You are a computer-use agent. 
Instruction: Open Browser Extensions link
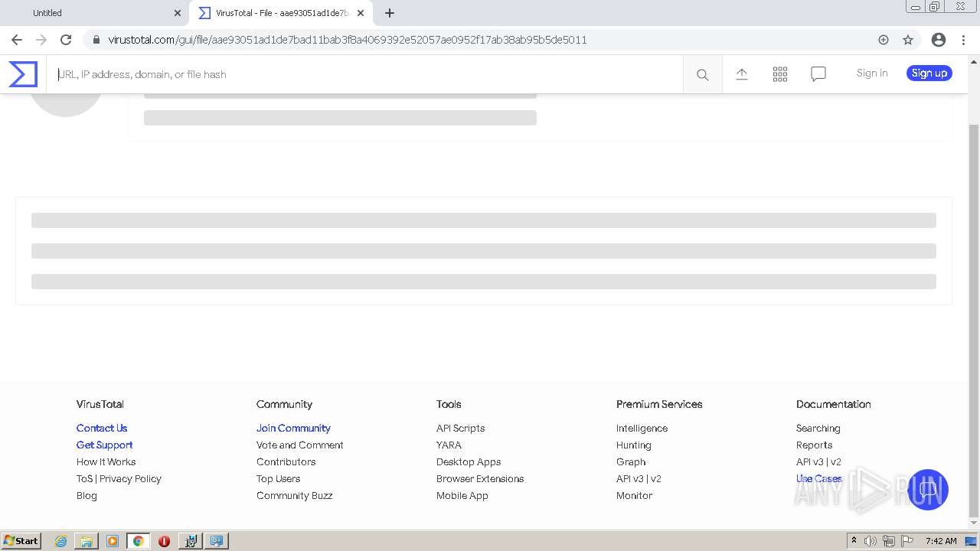coord(480,478)
